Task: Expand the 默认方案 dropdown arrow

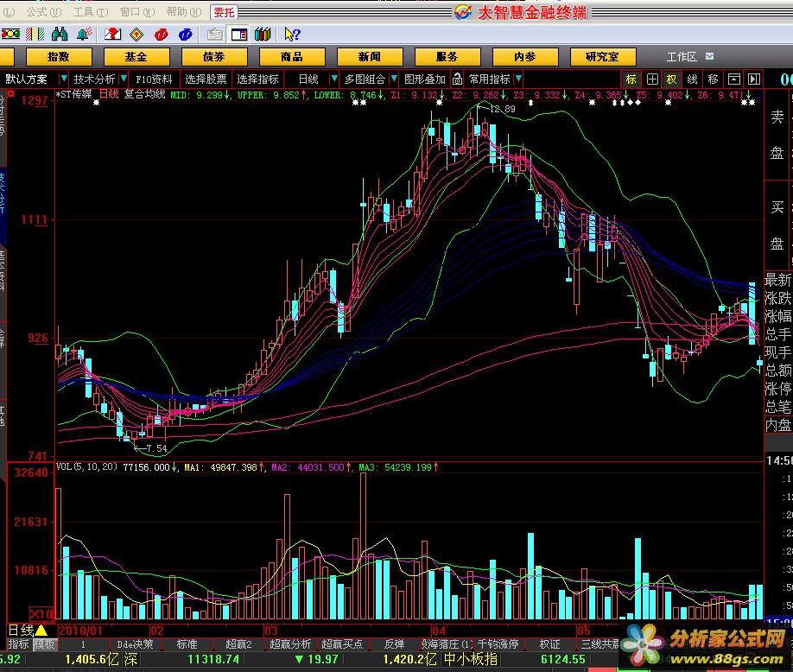Action: [x=64, y=79]
